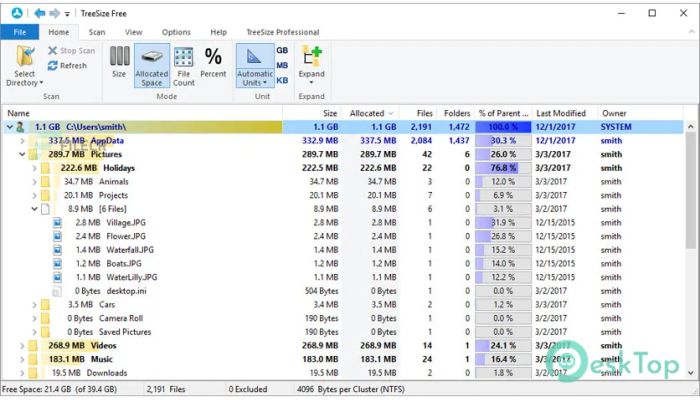Collapse the [6 Files] group

pos(34,209)
